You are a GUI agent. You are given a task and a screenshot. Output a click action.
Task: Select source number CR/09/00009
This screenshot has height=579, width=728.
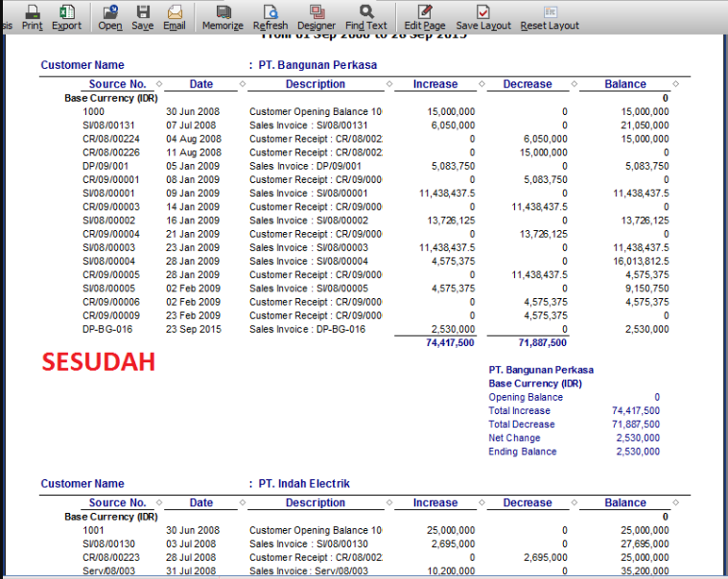point(111,315)
